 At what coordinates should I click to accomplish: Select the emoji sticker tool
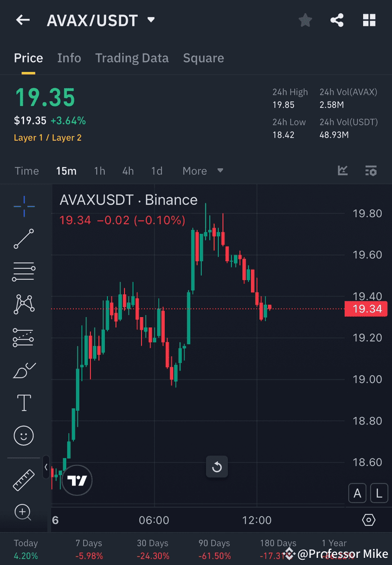24,435
